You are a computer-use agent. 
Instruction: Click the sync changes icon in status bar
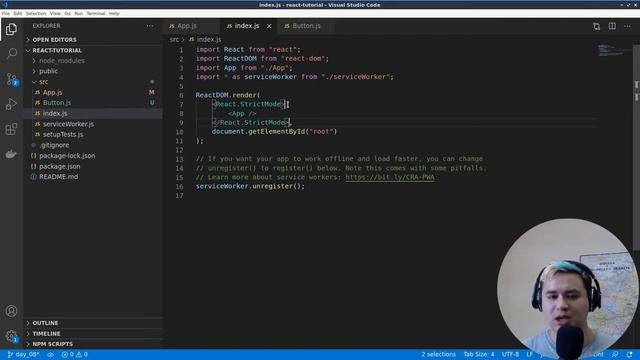[x=50, y=354]
